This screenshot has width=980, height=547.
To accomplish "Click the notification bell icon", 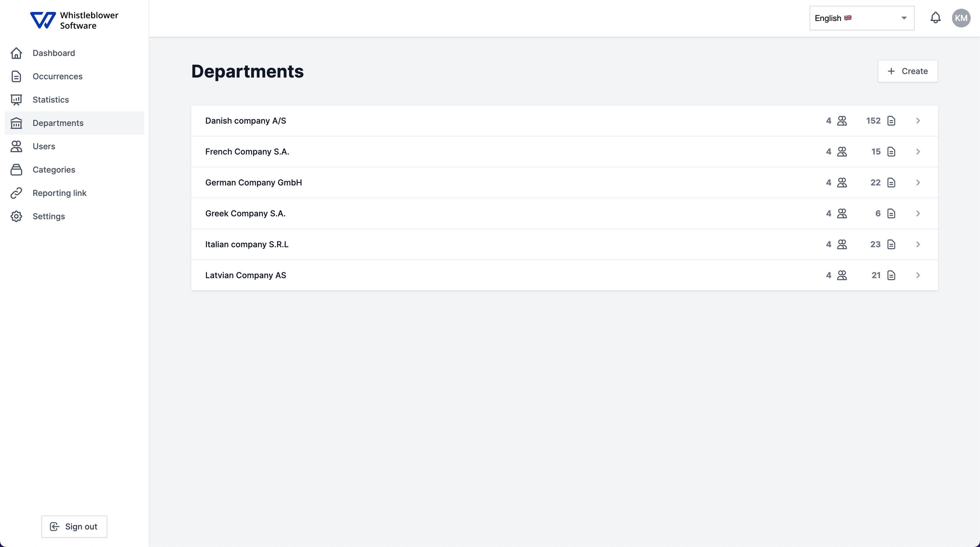I will (935, 18).
